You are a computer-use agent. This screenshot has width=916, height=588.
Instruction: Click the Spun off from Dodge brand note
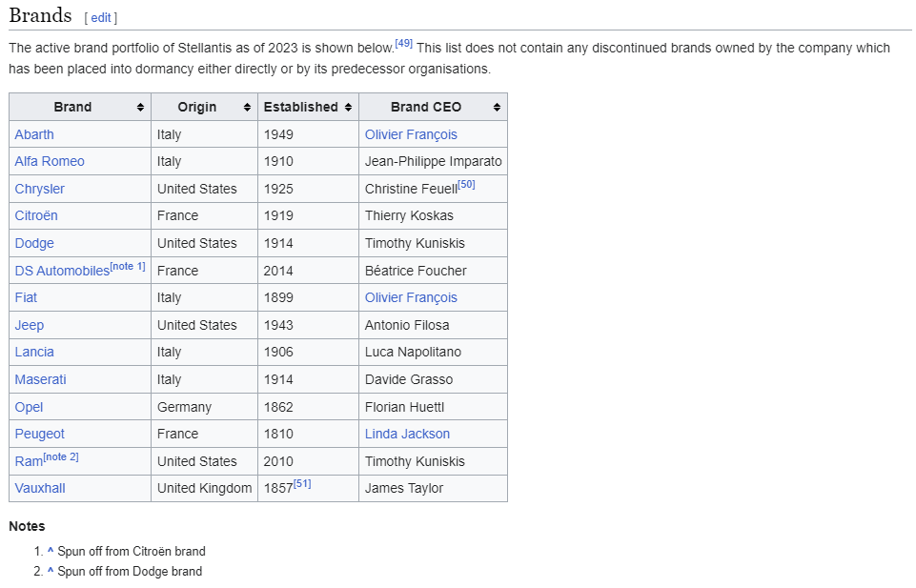click(x=130, y=571)
